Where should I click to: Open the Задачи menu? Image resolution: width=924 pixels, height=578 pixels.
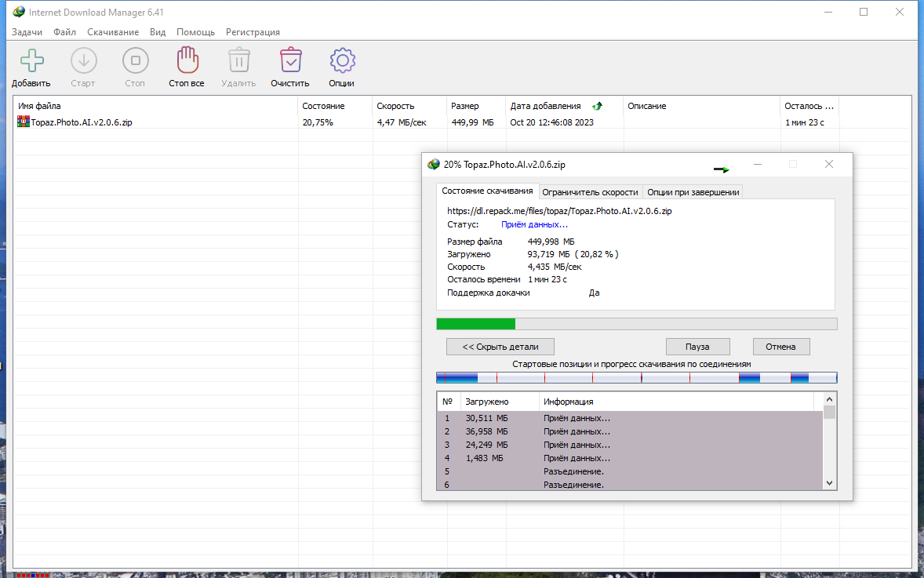click(x=27, y=32)
